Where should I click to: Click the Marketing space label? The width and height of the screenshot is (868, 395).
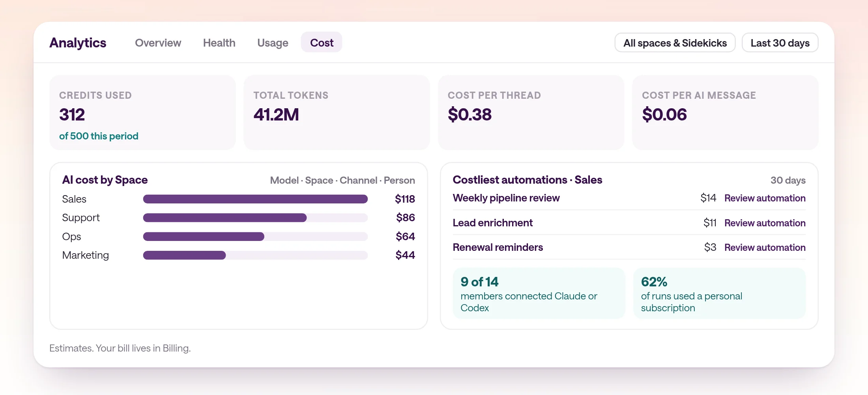point(85,255)
